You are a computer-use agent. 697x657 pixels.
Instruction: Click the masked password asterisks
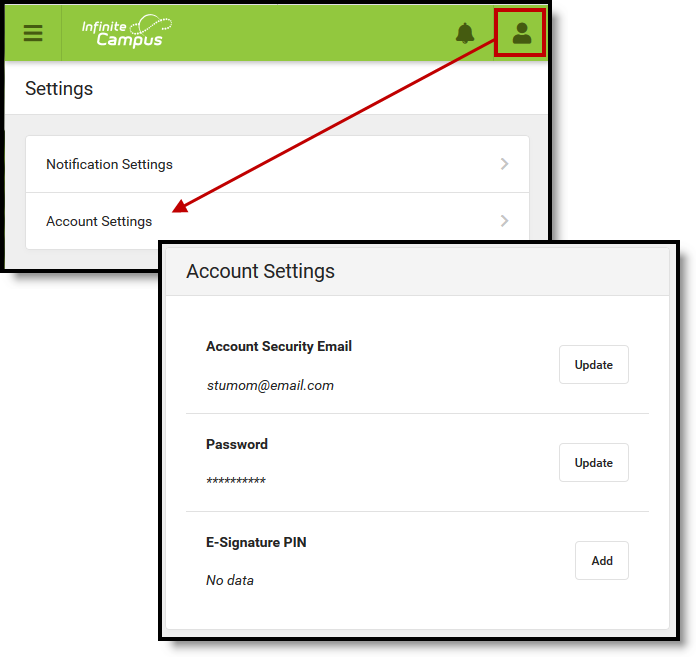coord(236,481)
